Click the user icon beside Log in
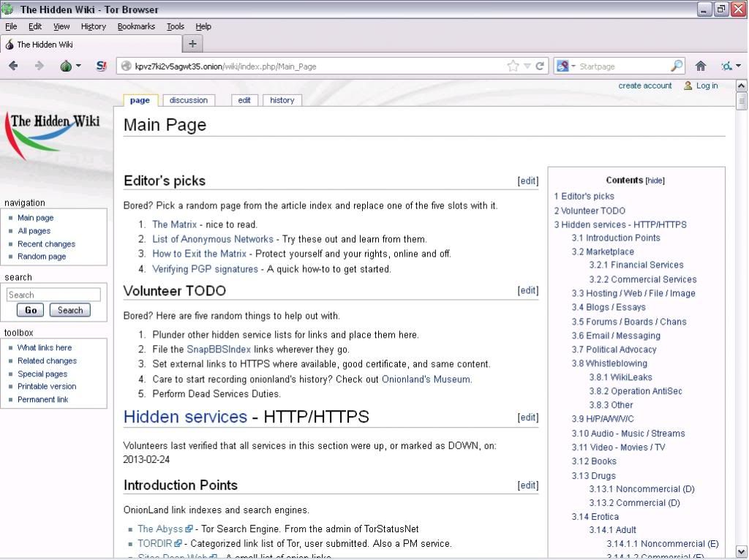The width and height of the screenshot is (749, 560). [x=688, y=86]
